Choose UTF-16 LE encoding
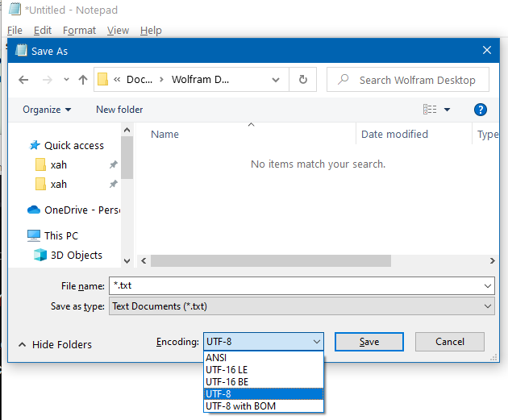 (x=264, y=369)
